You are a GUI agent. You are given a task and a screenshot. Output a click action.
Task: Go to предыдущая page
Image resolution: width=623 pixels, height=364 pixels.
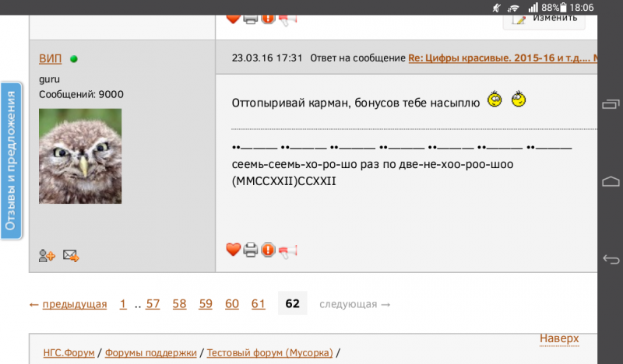(68, 304)
